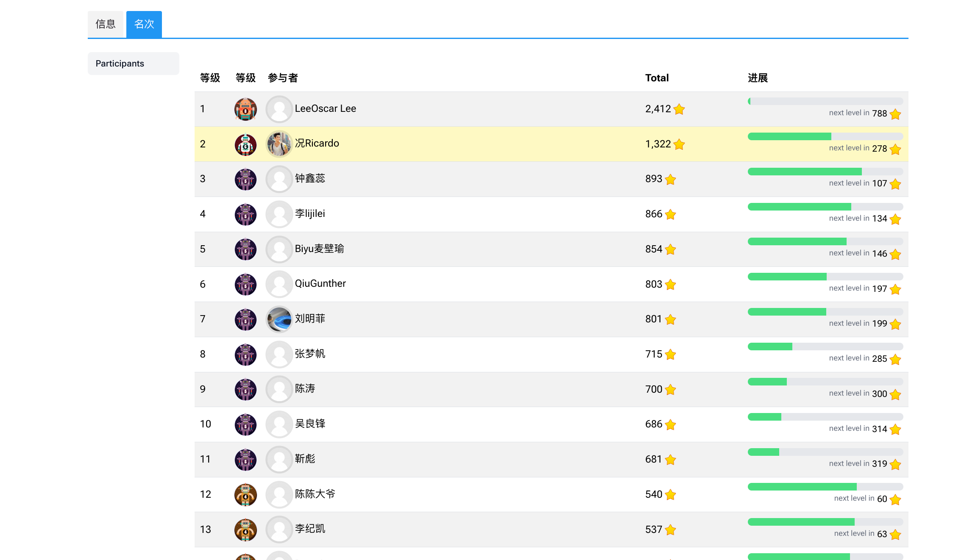The width and height of the screenshot is (953, 560).
Task: Click the star next to 2,412 total
Action: click(x=679, y=109)
